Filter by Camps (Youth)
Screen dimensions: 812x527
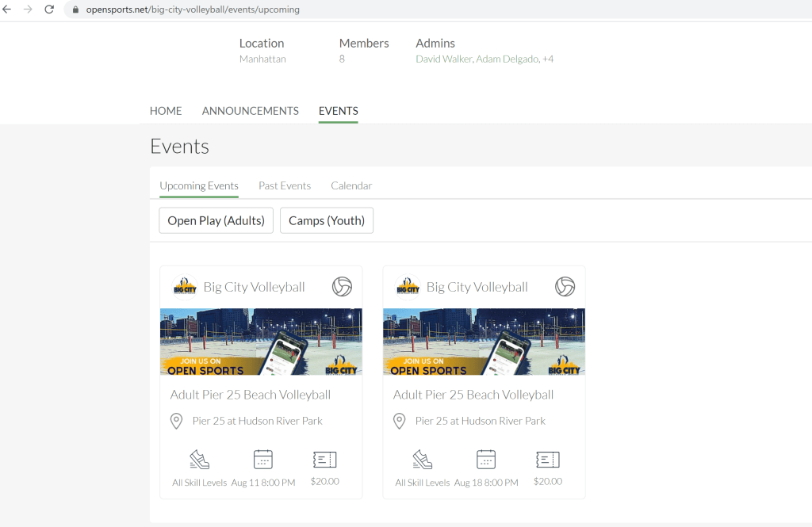pyautogui.click(x=327, y=220)
